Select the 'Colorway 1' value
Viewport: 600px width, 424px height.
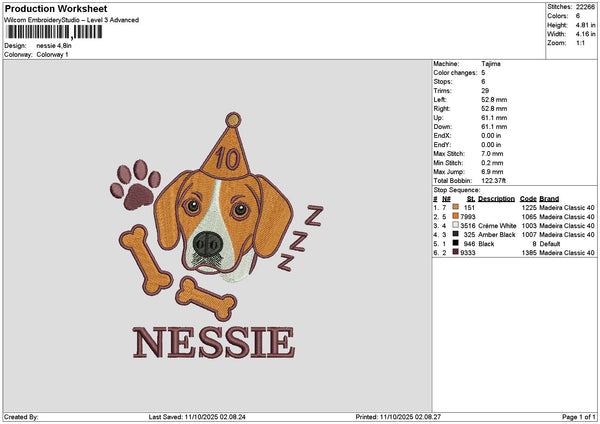[x=52, y=55]
